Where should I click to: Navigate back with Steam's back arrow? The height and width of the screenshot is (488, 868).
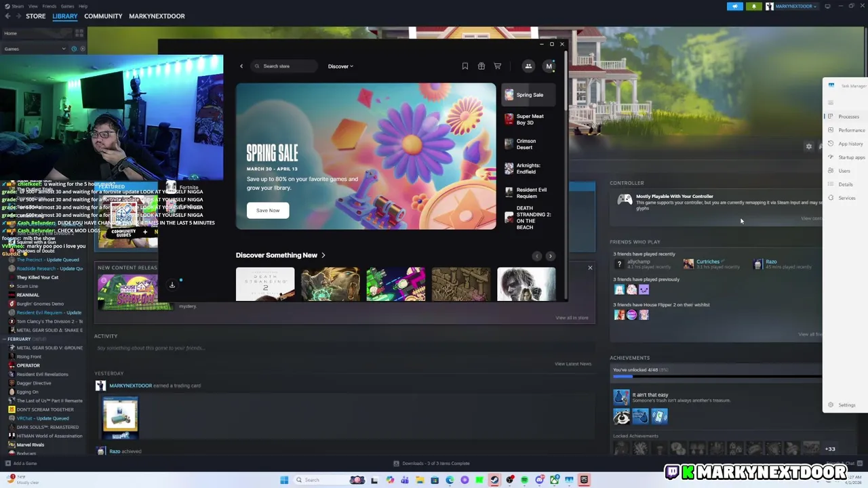tap(7, 16)
